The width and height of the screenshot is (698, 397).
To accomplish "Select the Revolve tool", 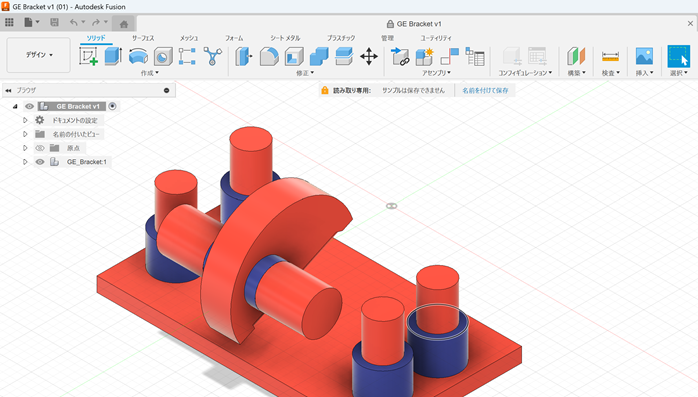I will click(138, 57).
